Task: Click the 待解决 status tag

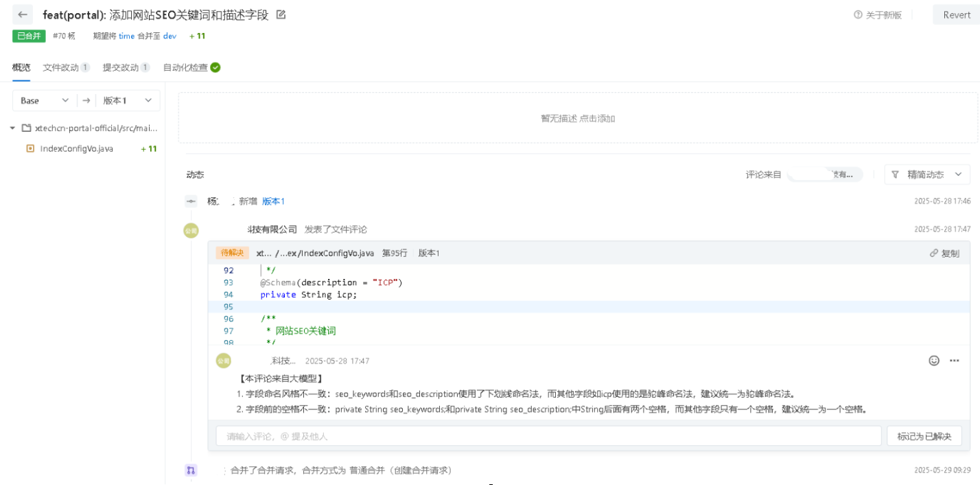Action: pos(233,253)
